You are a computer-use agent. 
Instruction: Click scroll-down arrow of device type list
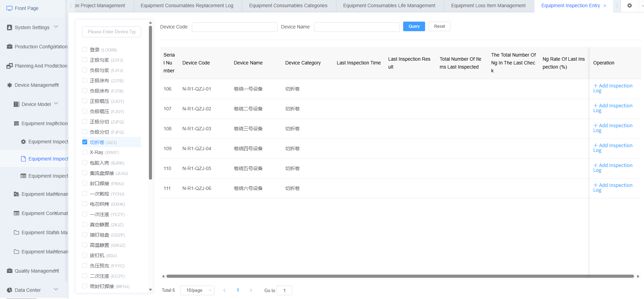coord(150,290)
